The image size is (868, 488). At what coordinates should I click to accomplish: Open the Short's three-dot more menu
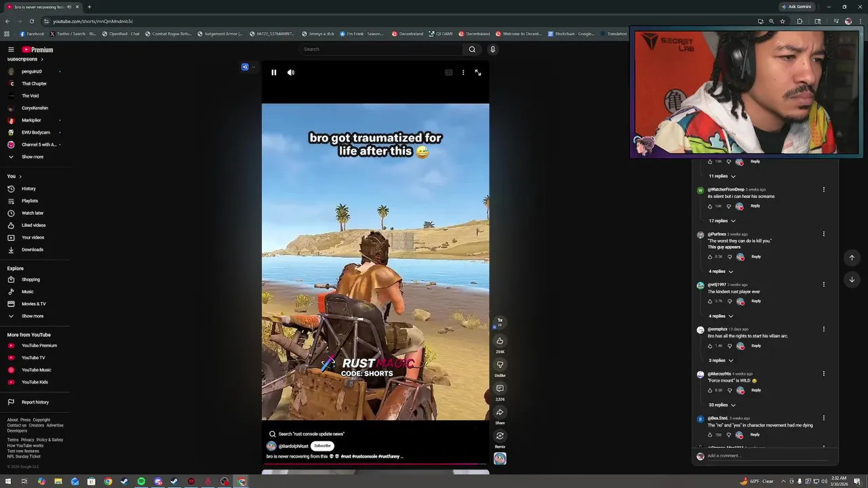463,73
